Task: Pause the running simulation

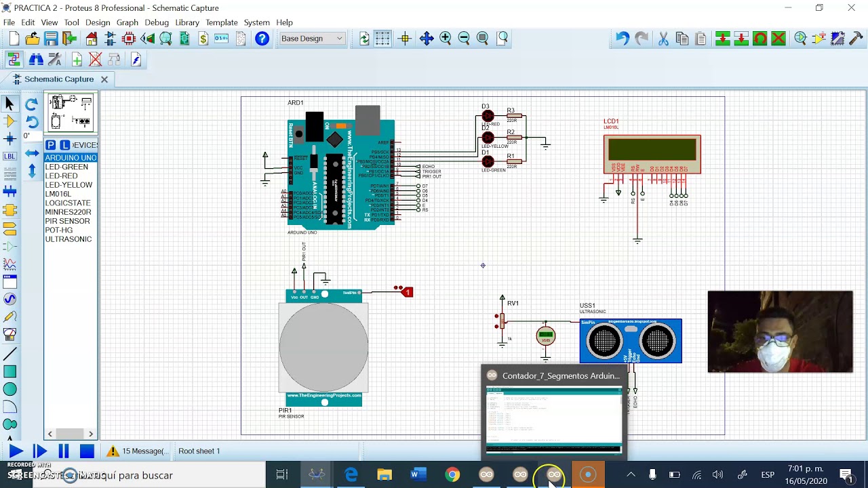Action: pyautogui.click(x=64, y=451)
